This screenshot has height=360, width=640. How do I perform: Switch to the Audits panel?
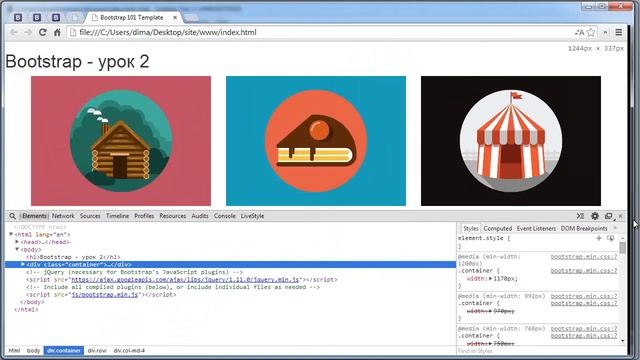(x=200, y=216)
